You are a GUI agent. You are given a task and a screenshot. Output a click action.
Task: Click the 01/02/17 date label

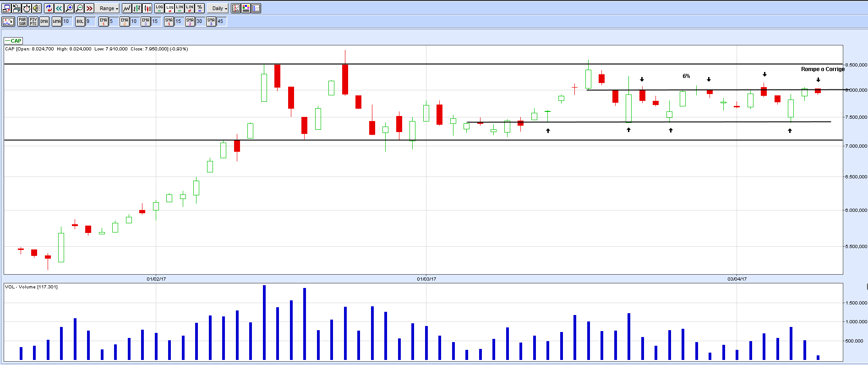tap(156, 279)
